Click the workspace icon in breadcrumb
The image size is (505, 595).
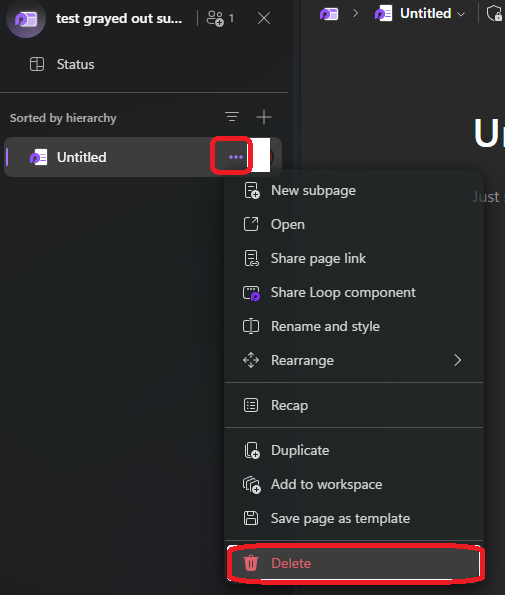pos(329,14)
